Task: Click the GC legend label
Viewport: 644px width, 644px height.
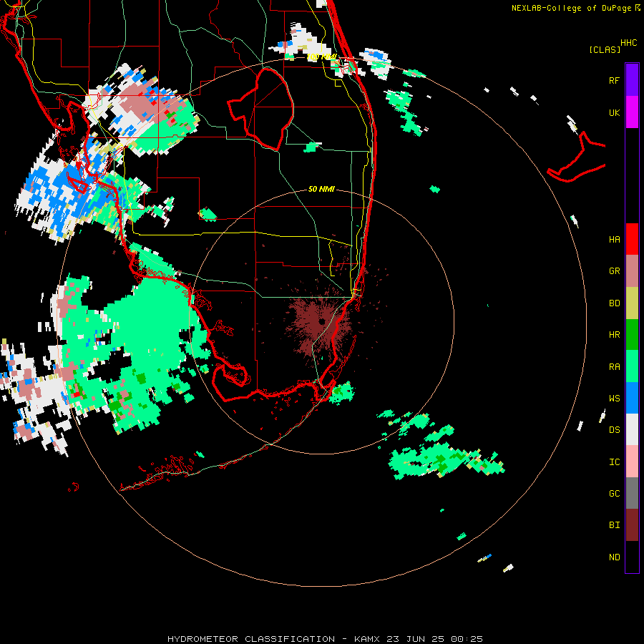Action: pos(614,494)
